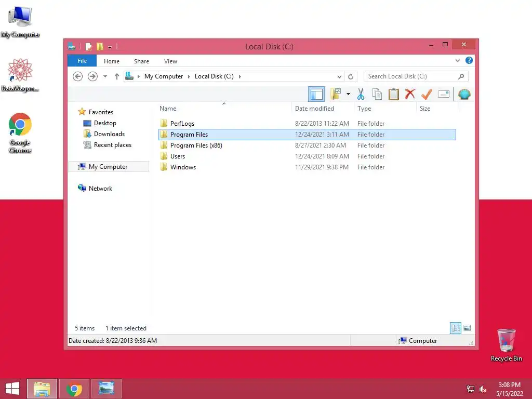The height and width of the screenshot is (399, 532).
Task: Select Desktop under Favorites
Action: click(105, 123)
